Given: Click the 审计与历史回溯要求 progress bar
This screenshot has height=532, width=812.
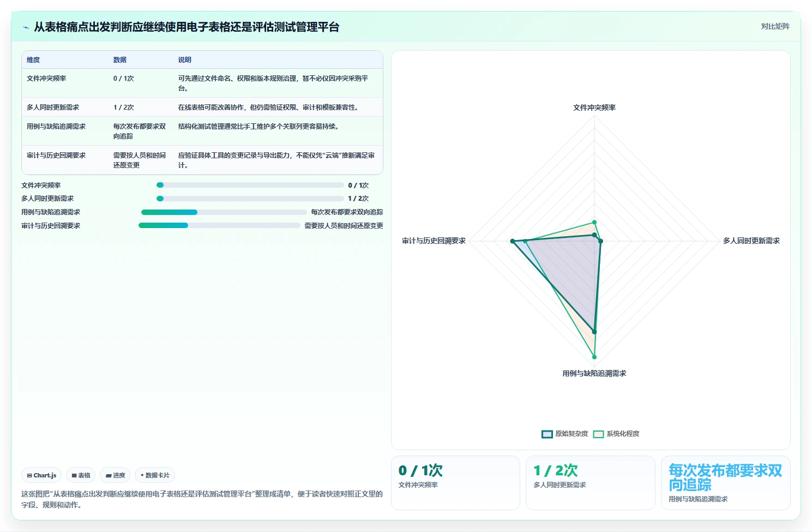Looking at the screenshot, I should pyautogui.click(x=220, y=225).
